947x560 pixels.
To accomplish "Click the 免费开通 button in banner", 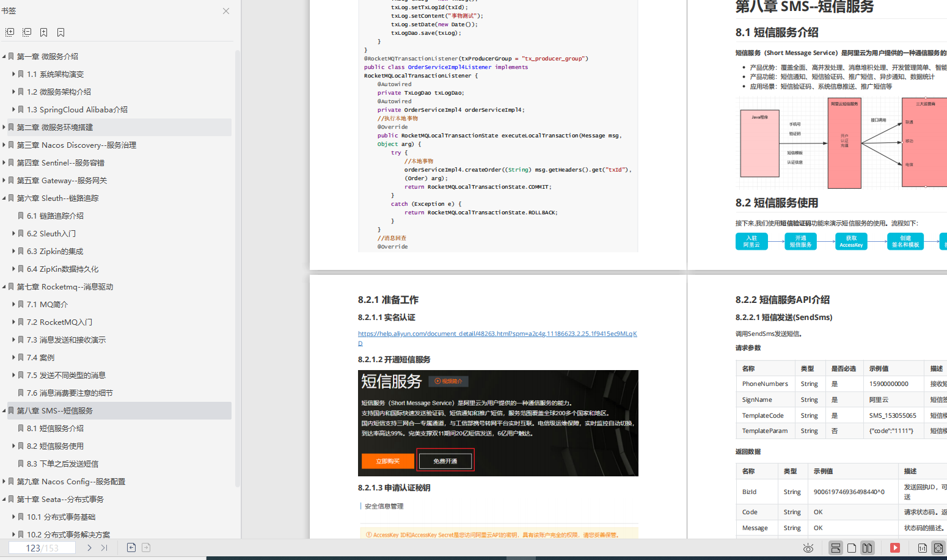I will (x=445, y=461).
